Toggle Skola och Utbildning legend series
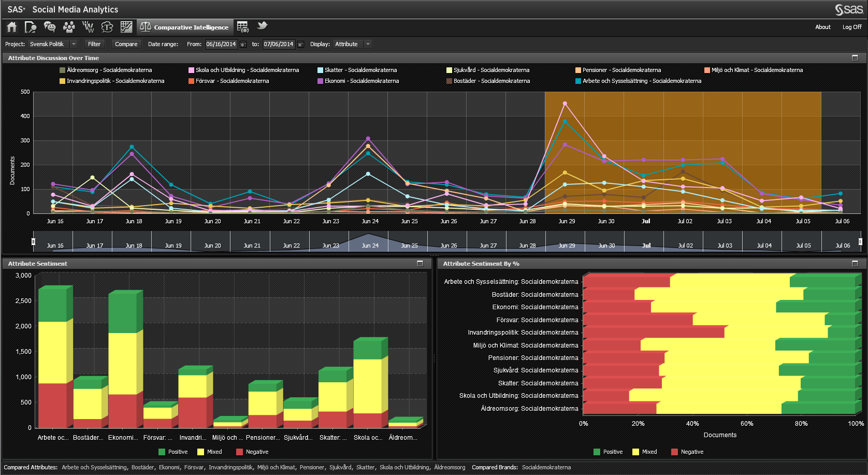Image resolution: width=868 pixels, height=475 pixels. [243, 70]
